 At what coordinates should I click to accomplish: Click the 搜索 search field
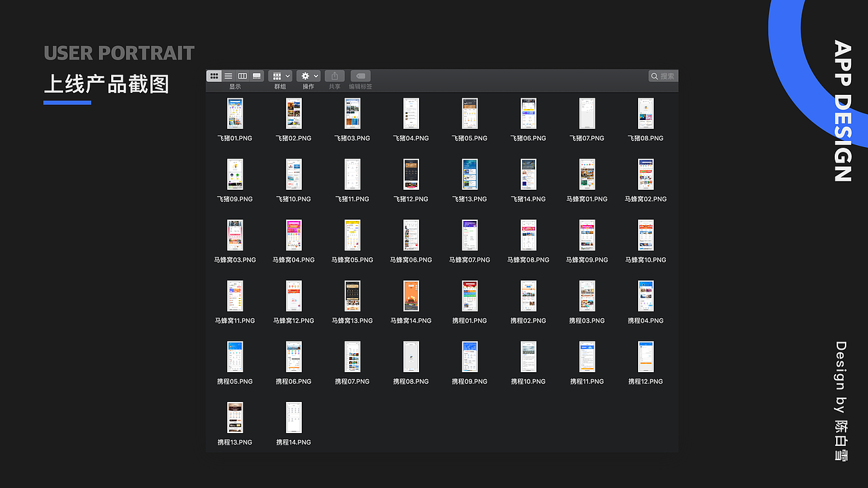tap(663, 76)
